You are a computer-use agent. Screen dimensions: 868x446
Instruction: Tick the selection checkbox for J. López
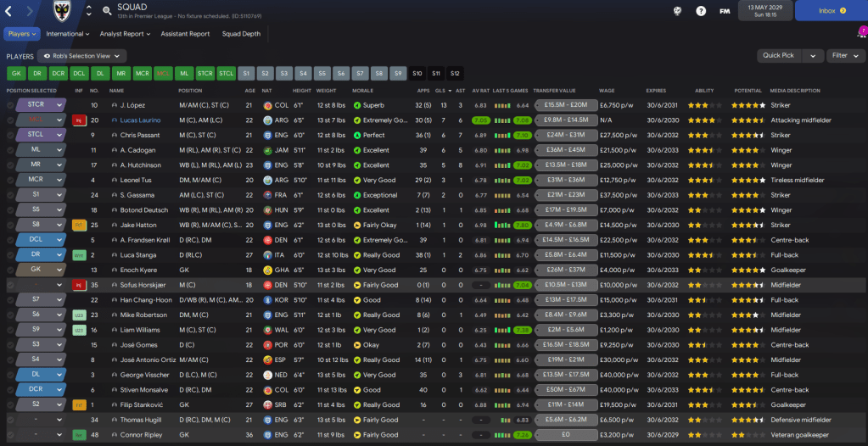click(x=10, y=106)
